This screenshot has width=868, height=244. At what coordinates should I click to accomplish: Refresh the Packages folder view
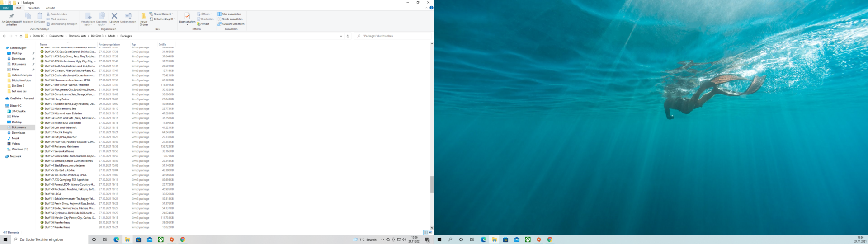pyautogui.click(x=348, y=36)
